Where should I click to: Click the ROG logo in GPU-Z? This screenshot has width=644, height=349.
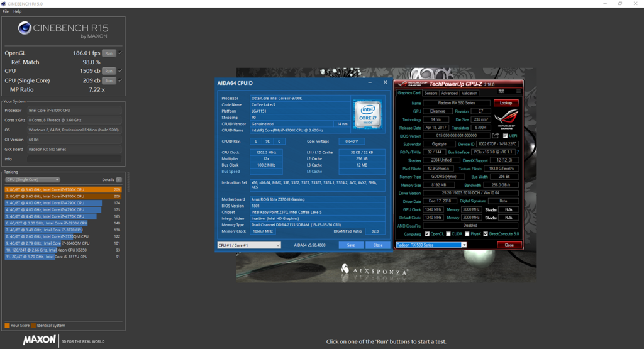coord(506,119)
